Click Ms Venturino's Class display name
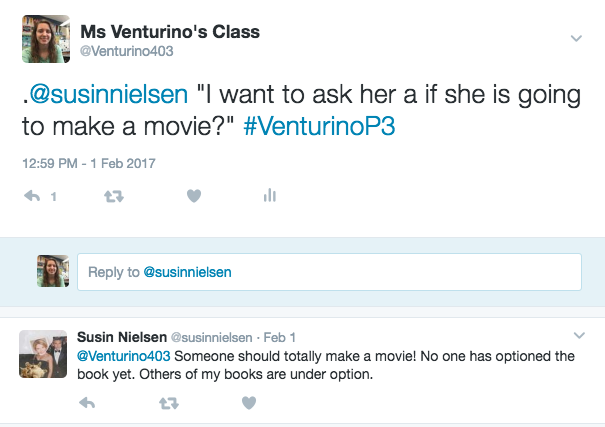Screen dimensions: 605x427 [x=169, y=32]
